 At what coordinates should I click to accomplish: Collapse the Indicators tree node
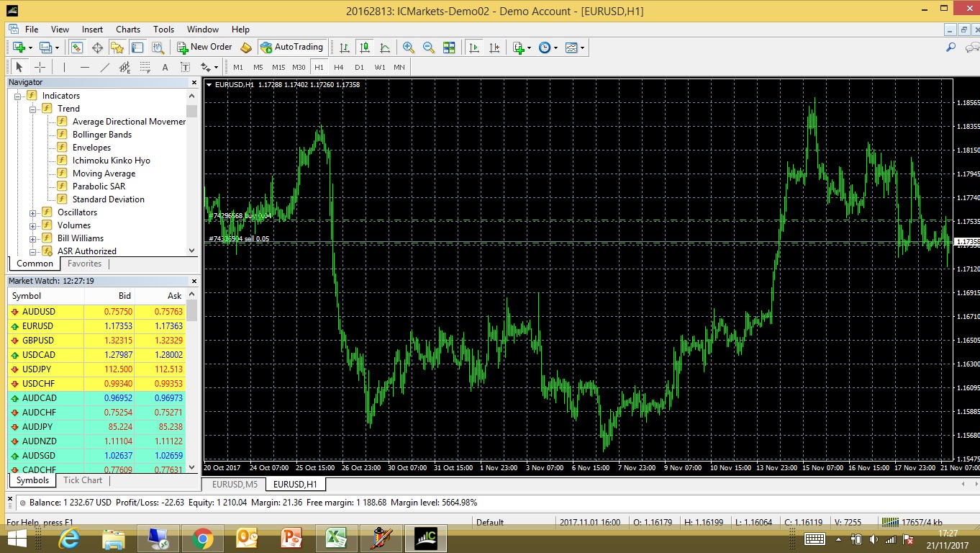(x=18, y=96)
